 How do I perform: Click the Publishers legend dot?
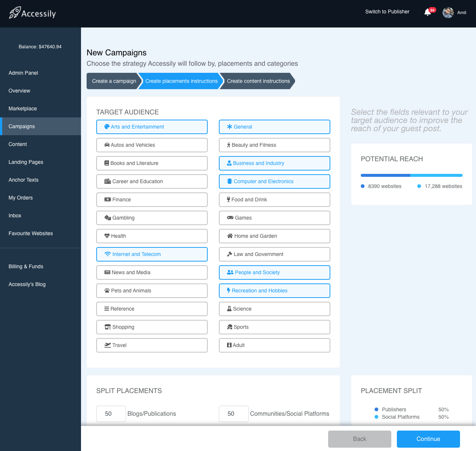tap(376, 409)
